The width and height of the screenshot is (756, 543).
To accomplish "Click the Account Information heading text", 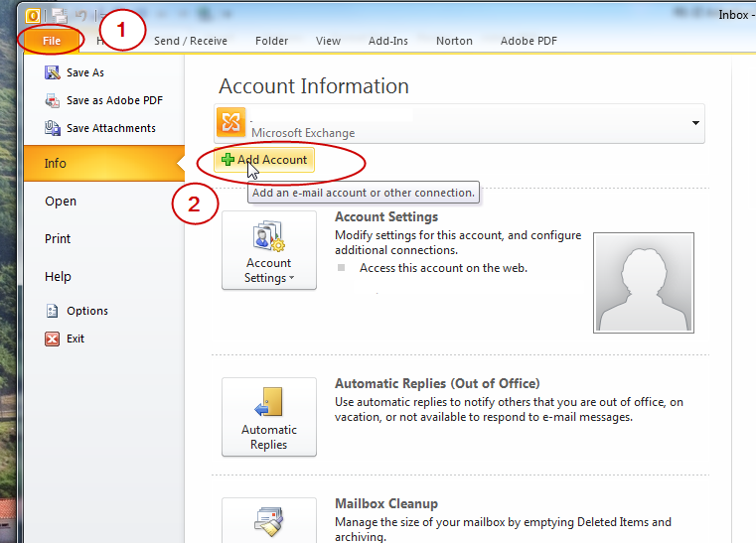I will 314,86.
